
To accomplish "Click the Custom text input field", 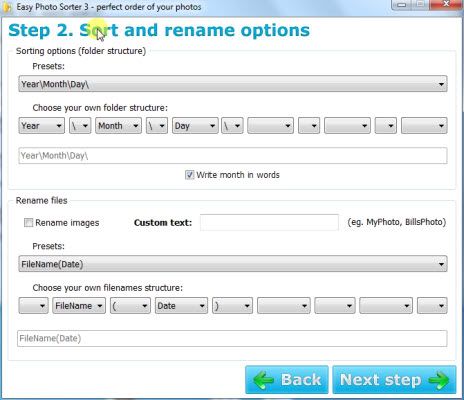I will 269,222.
